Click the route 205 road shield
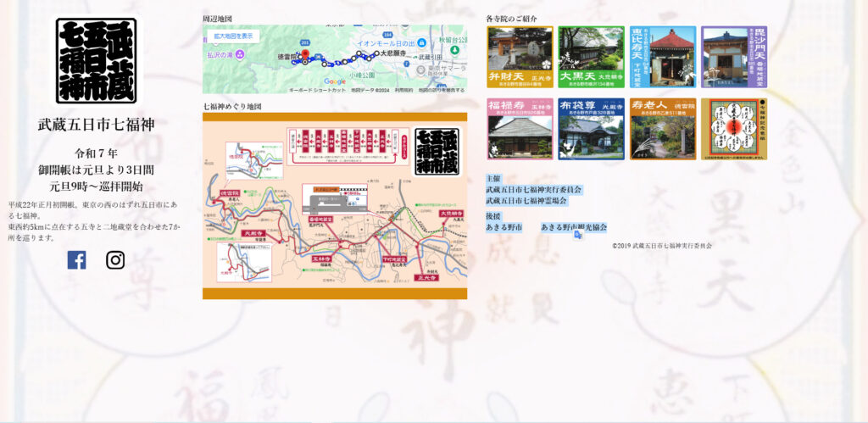 pos(305,42)
